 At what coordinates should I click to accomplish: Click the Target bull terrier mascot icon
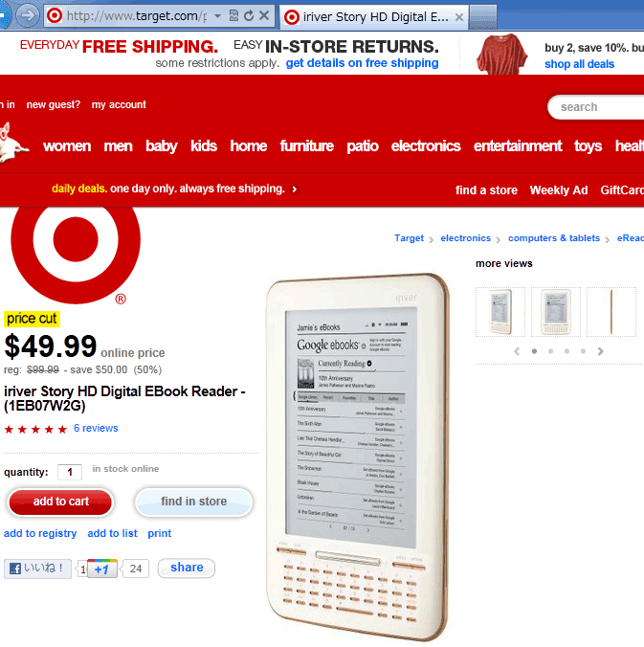click(12, 144)
